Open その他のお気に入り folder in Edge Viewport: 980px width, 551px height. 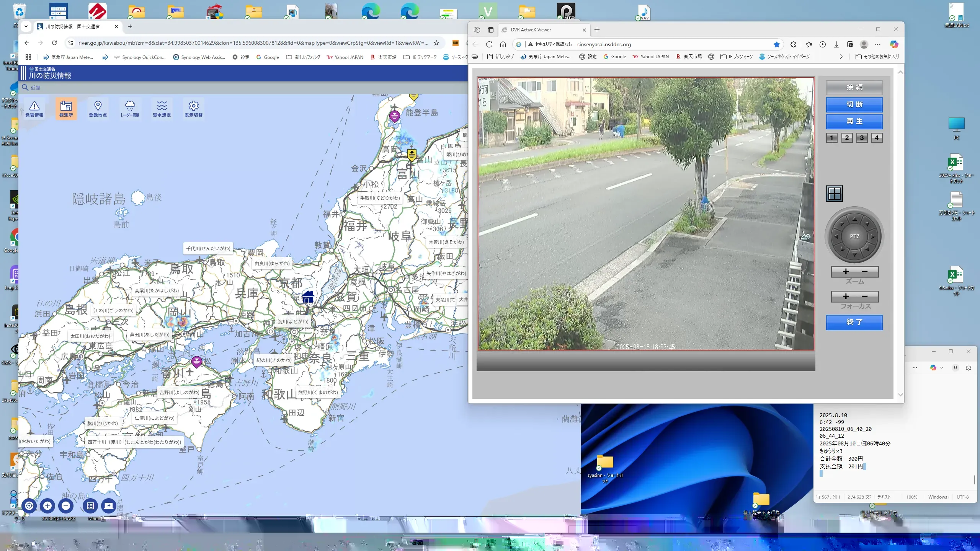pyautogui.click(x=877, y=57)
